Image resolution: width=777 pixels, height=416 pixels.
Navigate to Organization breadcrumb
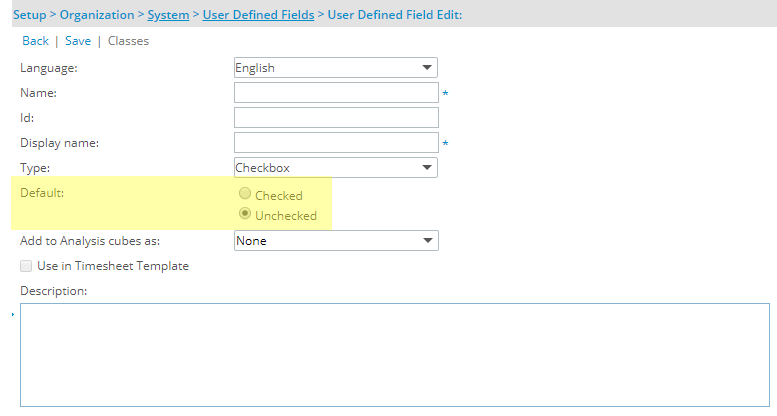97,15
